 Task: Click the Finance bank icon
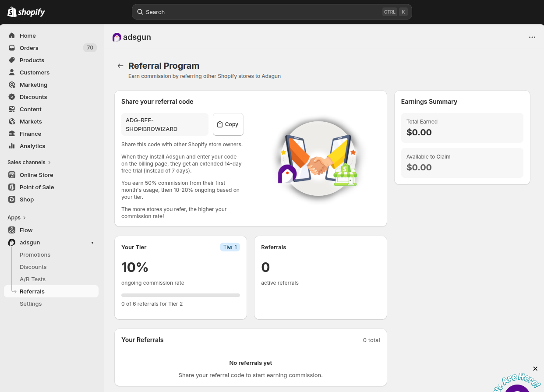click(12, 134)
